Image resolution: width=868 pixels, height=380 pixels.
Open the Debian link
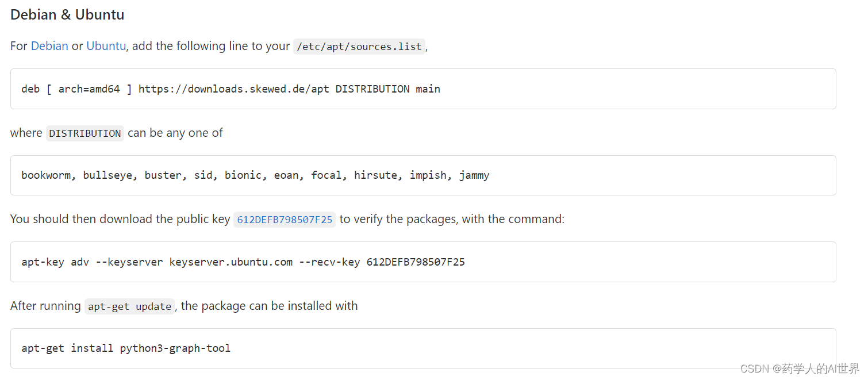(x=49, y=46)
